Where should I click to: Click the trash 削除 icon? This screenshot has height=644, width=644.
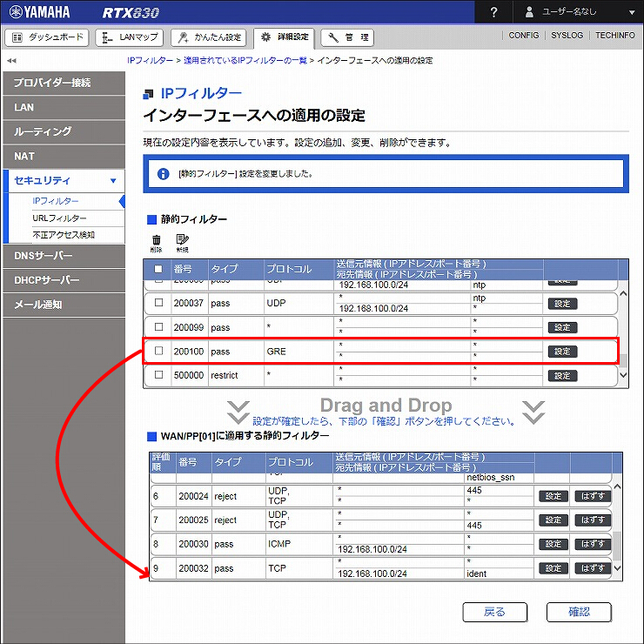coord(156,243)
